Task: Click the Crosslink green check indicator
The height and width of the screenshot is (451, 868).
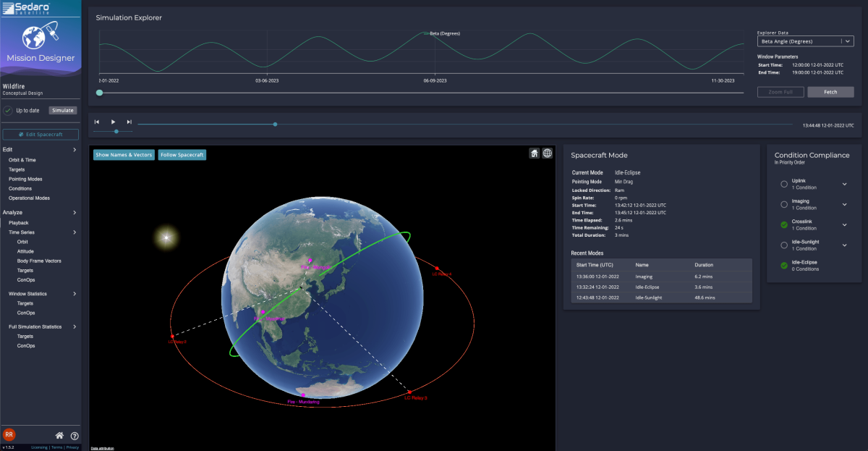Action: pos(784,225)
